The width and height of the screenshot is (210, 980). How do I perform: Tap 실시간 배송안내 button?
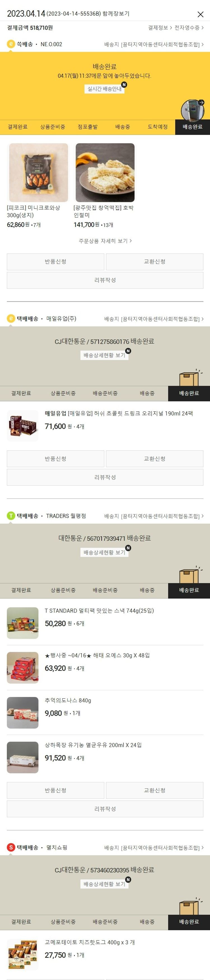coord(105,89)
